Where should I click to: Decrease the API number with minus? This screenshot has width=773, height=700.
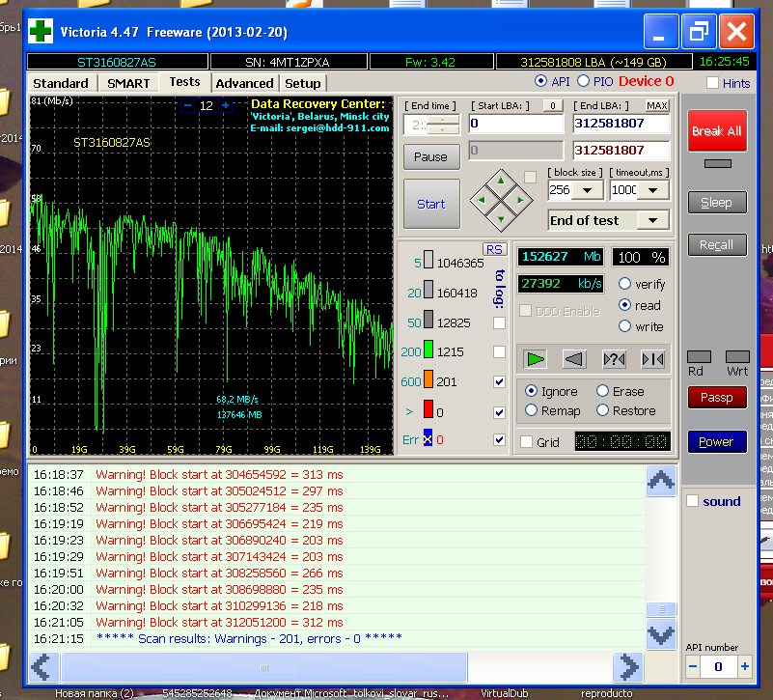(693, 667)
